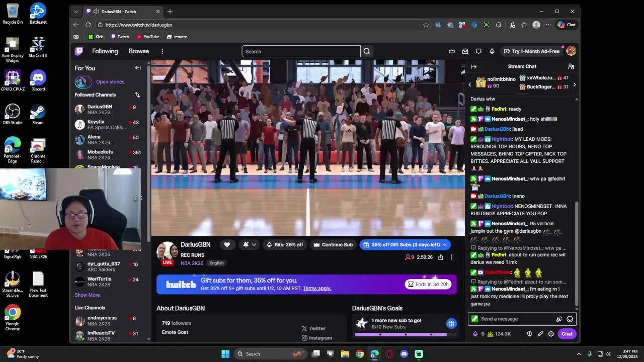Click chat identity sword badge
This screenshot has width=644, height=362.
coord(474,319)
